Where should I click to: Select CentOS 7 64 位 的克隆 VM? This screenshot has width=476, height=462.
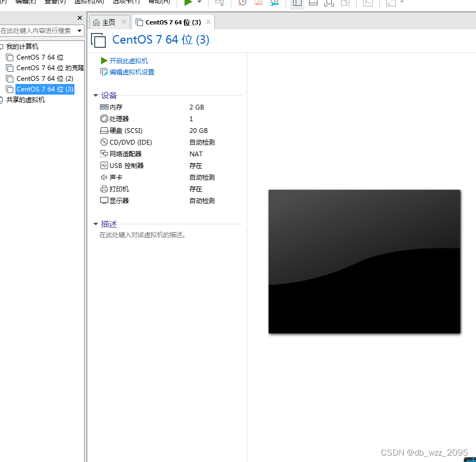(50, 68)
